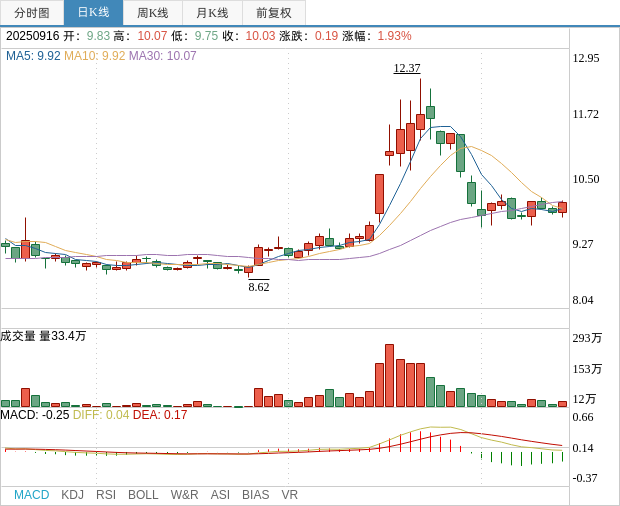
Task: Click the MACD: -0.25 value
Action: (35, 415)
